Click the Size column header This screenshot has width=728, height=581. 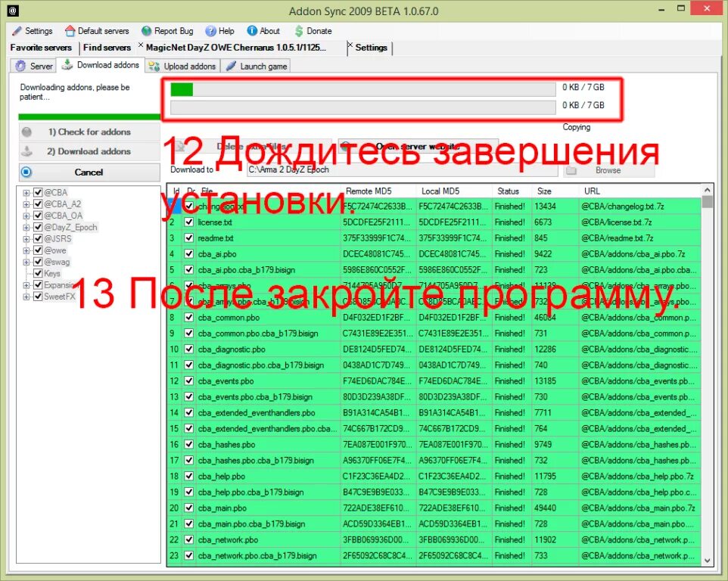(x=555, y=191)
